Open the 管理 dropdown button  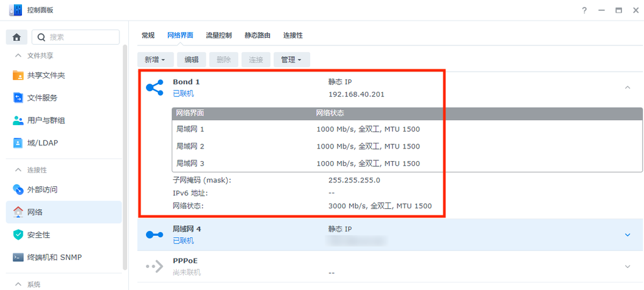point(292,60)
